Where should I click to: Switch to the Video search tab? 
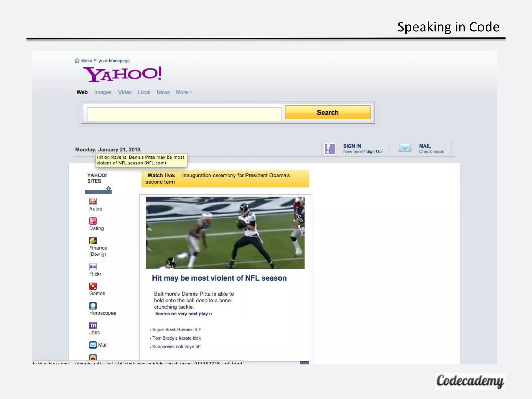tap(125, 92)
